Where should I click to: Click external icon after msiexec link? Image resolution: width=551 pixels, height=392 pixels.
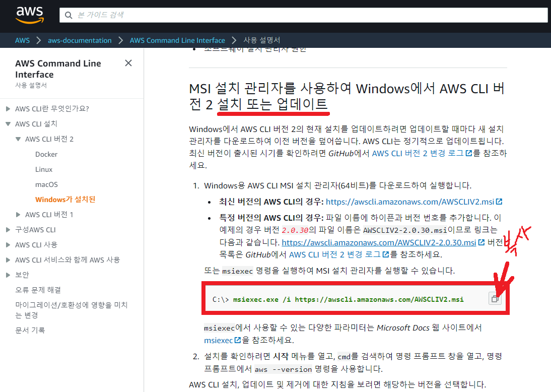238,340
